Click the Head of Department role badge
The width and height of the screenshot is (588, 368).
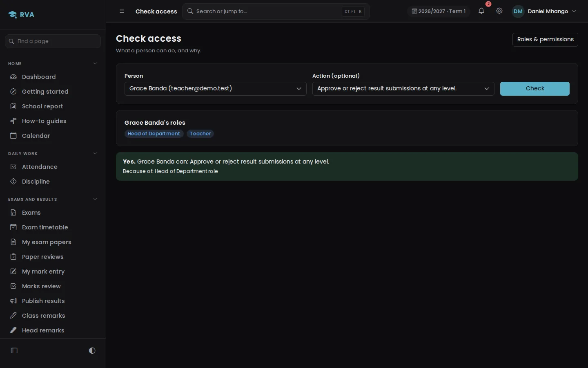(x=154, y=134)
